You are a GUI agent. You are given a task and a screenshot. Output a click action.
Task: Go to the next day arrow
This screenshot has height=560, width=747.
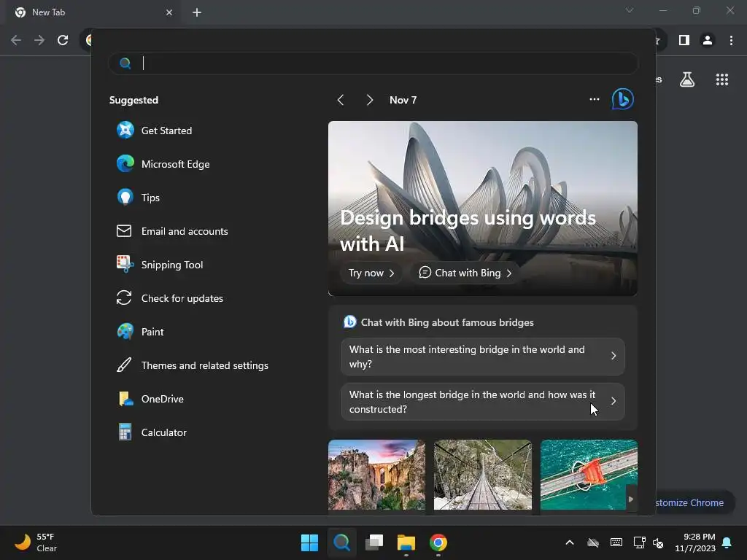click(x=370, y=100)
